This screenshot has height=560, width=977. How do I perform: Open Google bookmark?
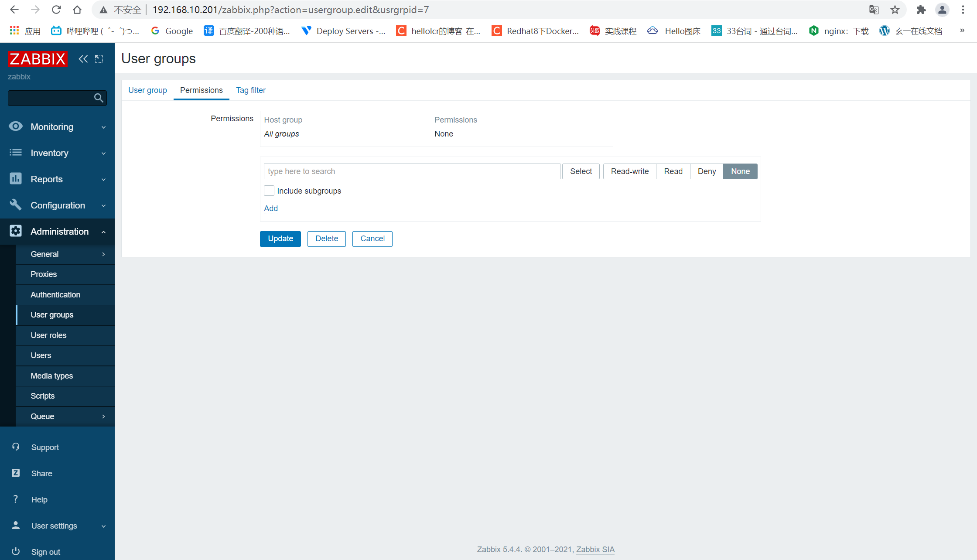(x=172, y=31)
